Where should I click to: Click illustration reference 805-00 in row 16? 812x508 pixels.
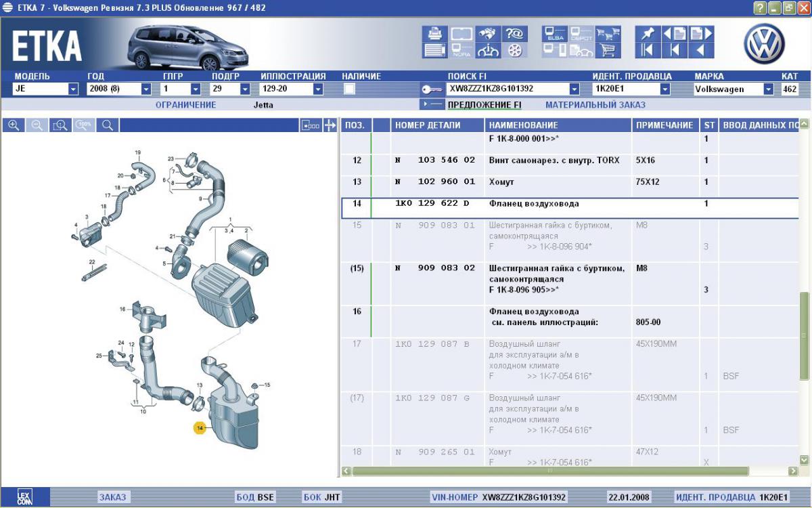pos(648,322)
